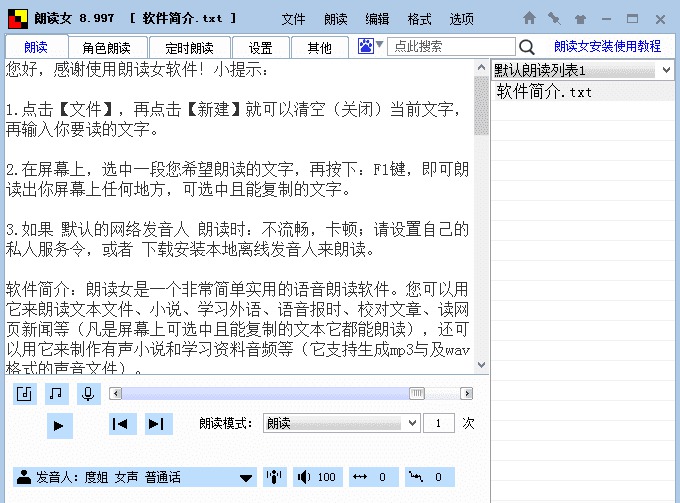680x503 pixels.
Task: Jump to previous with skip-back button
Action: [123, 424]
